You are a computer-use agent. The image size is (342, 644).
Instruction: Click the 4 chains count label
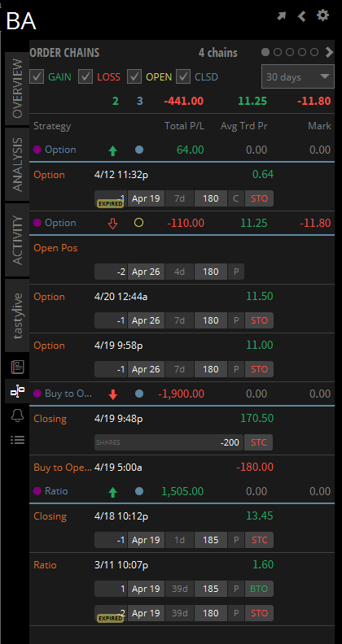coord(218,53)
